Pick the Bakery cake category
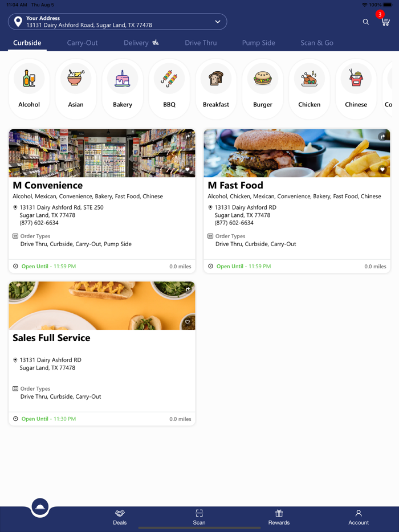Image resolution: width=399 pixels, height=532 pixels. [123, 78]
